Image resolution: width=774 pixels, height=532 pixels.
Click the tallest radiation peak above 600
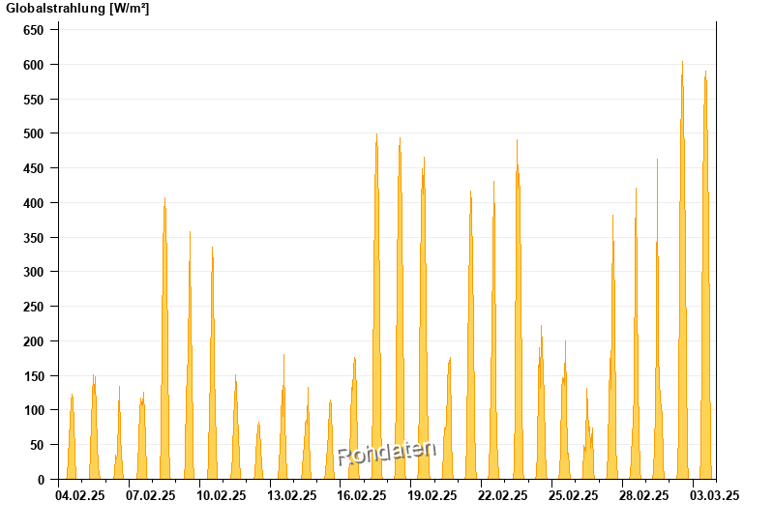(x=683, y=272)
